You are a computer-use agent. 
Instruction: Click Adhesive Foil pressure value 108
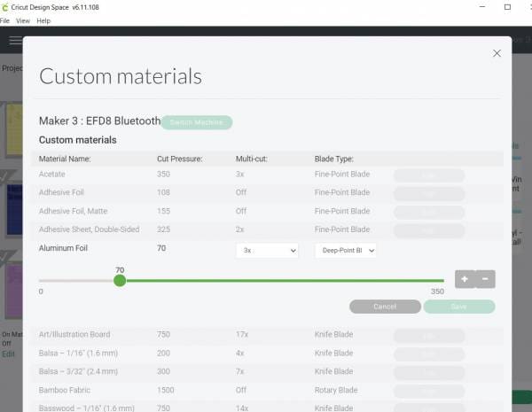click(163, 192)
